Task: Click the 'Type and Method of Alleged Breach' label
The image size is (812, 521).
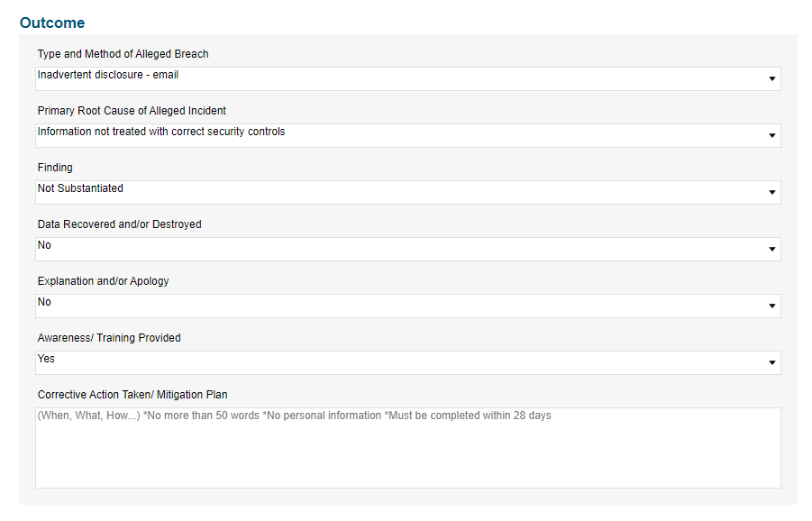Action: click(123, 54)
